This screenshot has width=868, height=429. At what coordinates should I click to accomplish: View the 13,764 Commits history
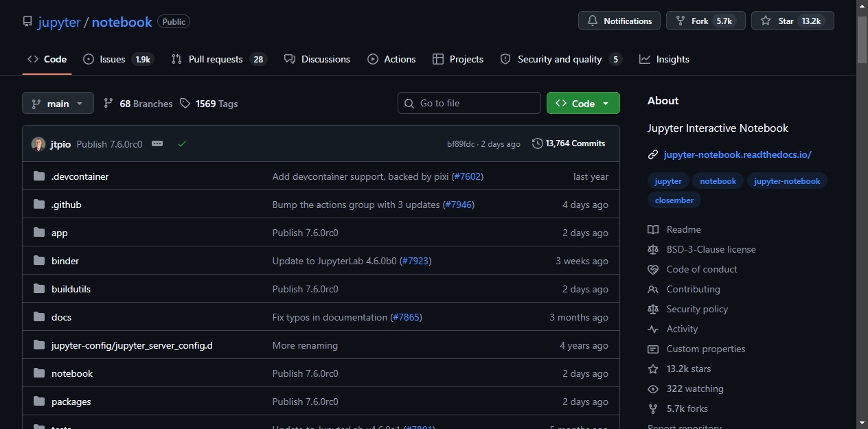click(569, 143)
